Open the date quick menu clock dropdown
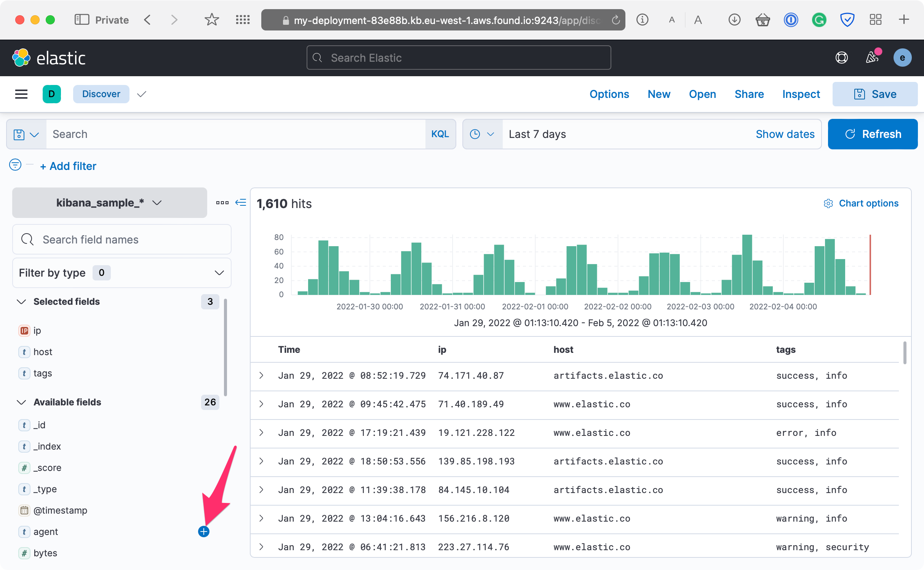 (482, 134)
